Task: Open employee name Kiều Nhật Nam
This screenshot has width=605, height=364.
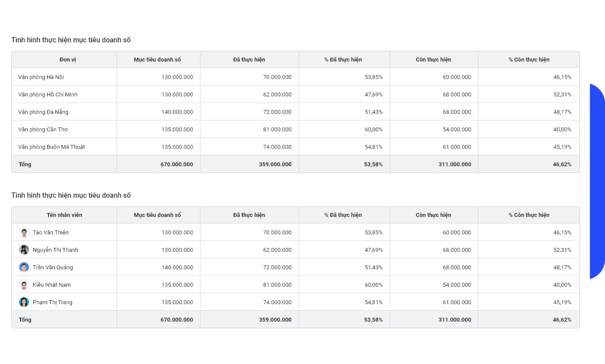Action: coord(52,285)
